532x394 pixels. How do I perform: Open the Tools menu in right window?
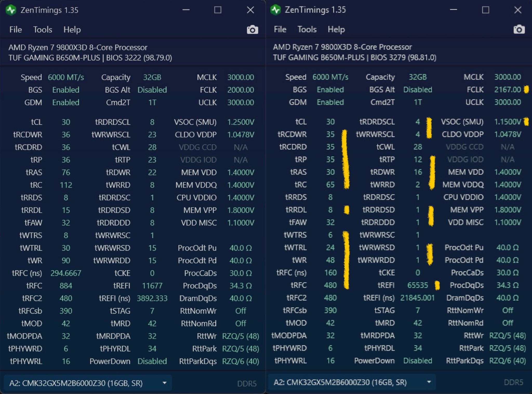pos(307,29)
